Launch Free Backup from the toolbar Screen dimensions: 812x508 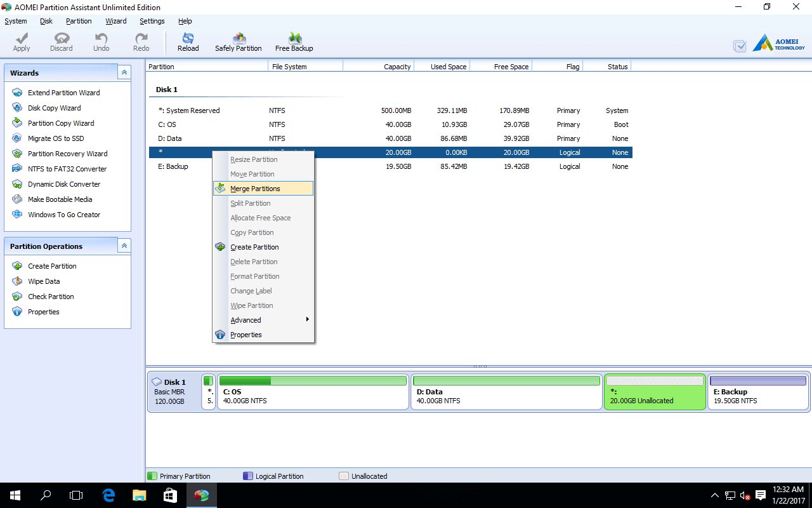coord(294,42)
